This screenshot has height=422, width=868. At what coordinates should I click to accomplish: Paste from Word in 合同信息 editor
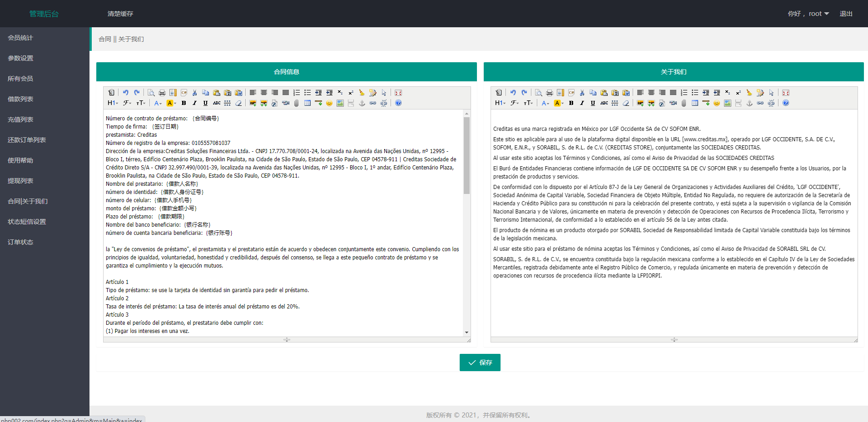coord(238,93)
